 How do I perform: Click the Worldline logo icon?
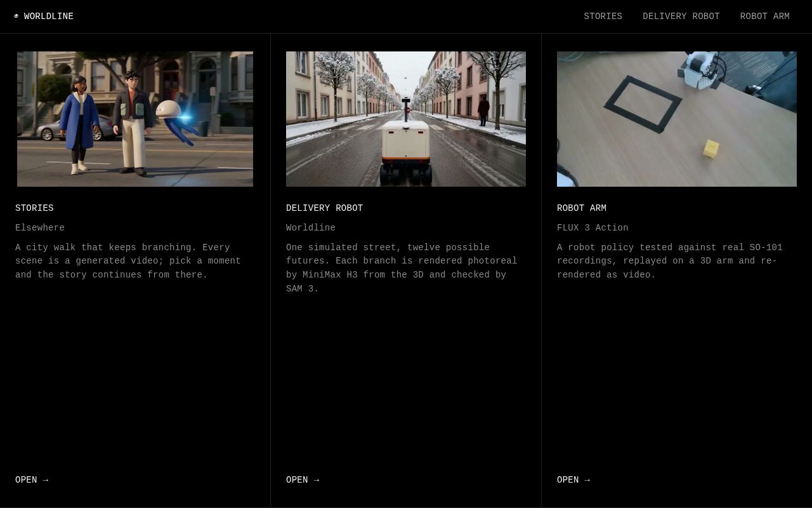click(x=16, y=17)
